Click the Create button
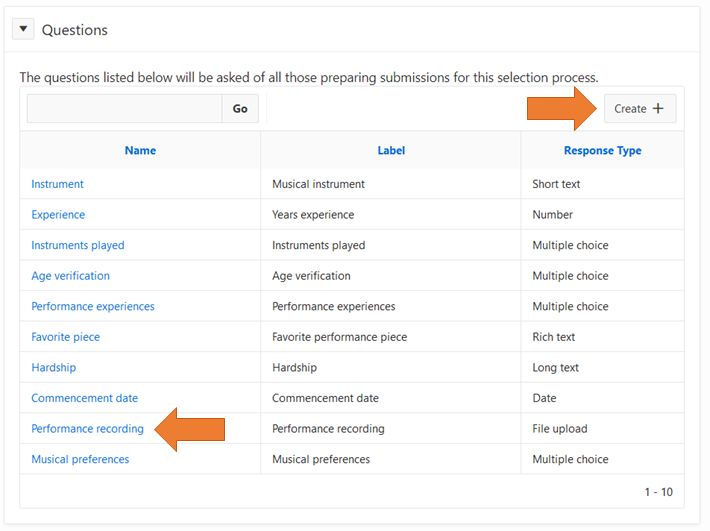 point(639,108)
